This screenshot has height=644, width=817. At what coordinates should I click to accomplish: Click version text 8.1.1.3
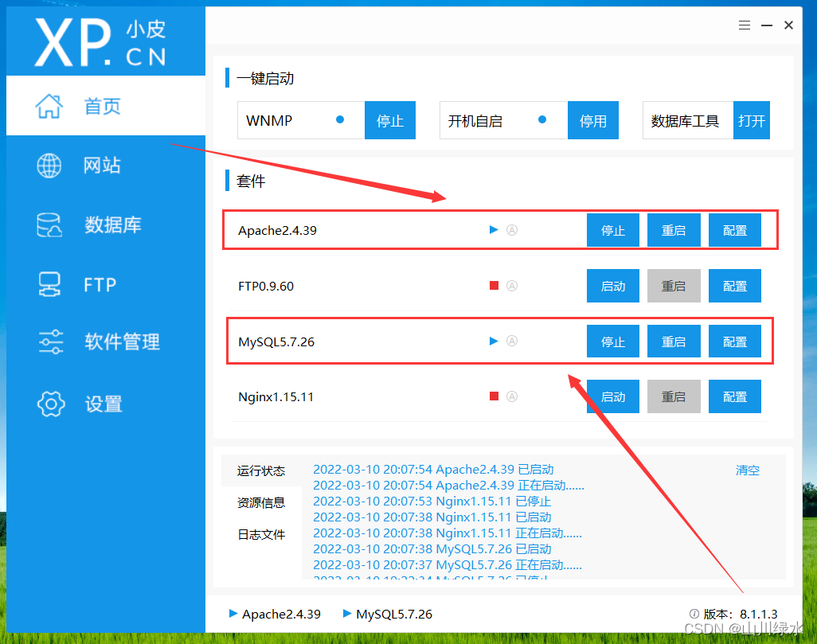coord(759,615)
